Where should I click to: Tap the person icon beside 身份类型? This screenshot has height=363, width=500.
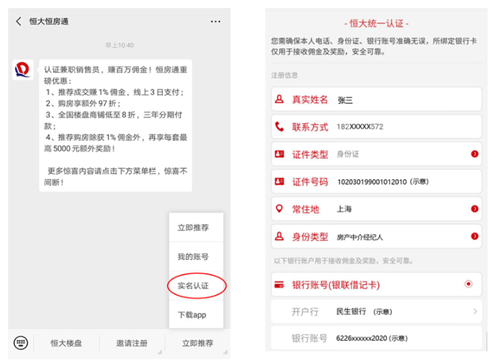click(279, 236)
